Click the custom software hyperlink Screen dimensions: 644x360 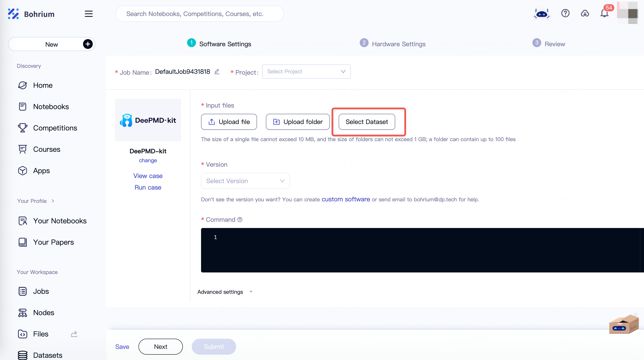point(346,199)
